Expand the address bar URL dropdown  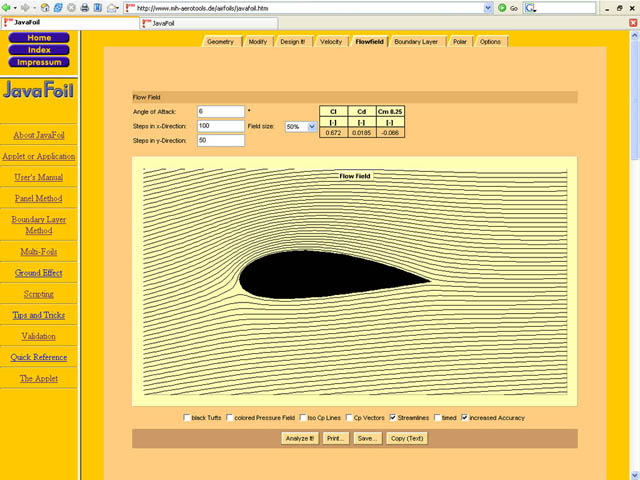tap(488, 8)
